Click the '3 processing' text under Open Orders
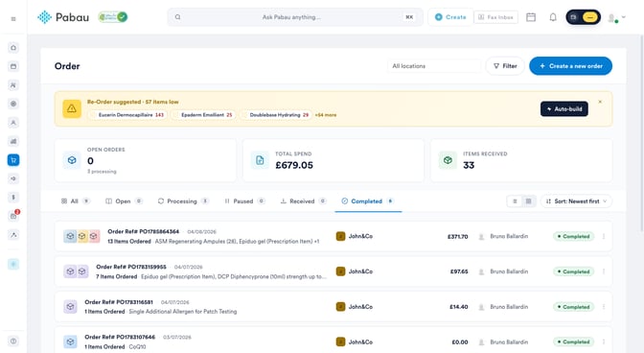This screenshot has height=353, width=644. [102, 172]
